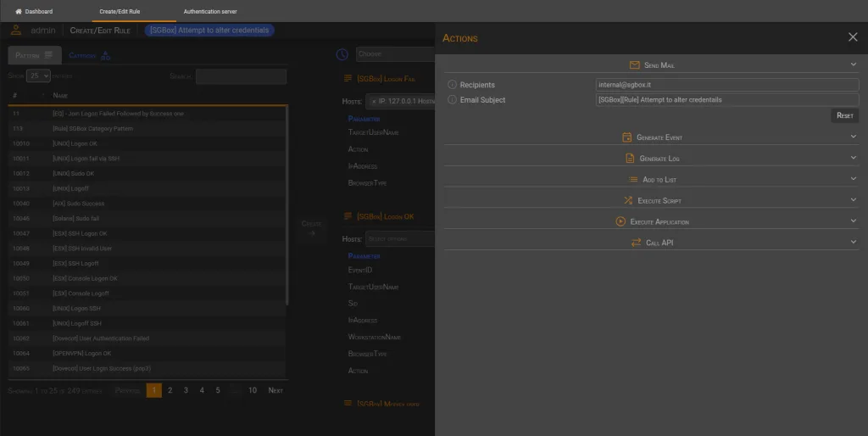Select row [UNIX] Sudo OK

pyautogui.click(x=147, y=173)
